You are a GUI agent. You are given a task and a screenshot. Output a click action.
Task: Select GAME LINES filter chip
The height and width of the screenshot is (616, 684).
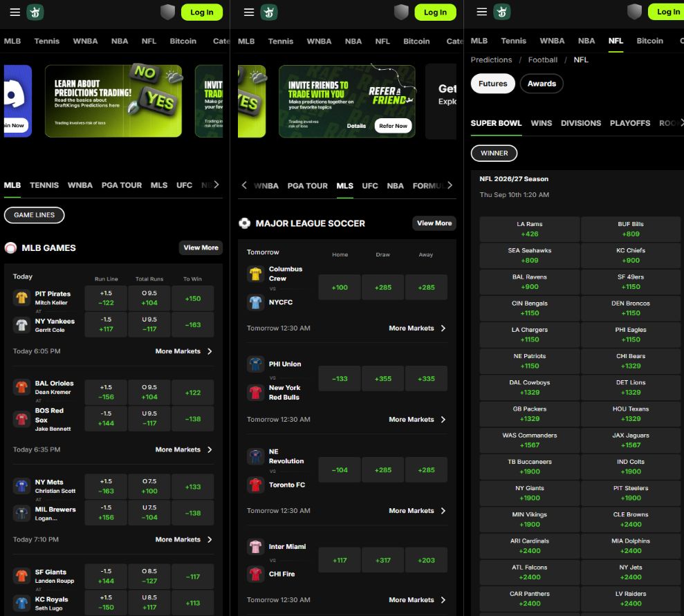click(x=34, y=215)
